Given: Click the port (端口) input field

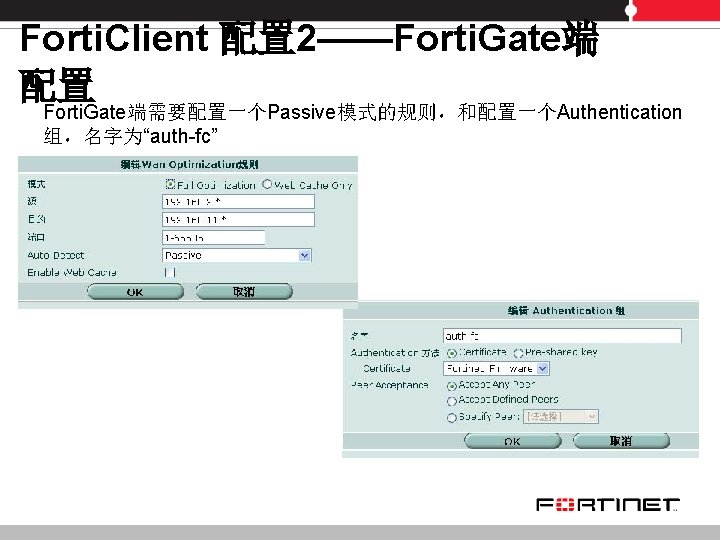Looking at the screenshot, I should pyautogui.click(x=214, y=237).
